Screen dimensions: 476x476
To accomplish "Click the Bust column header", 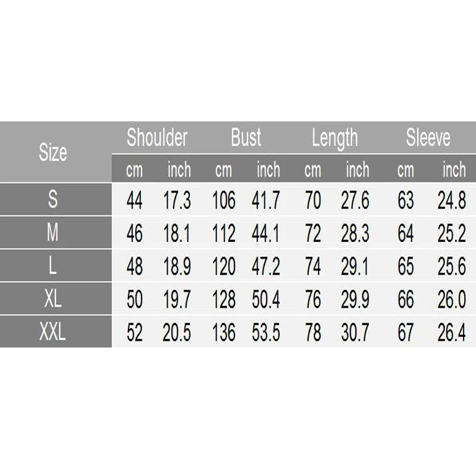I will tap(246, 138).
